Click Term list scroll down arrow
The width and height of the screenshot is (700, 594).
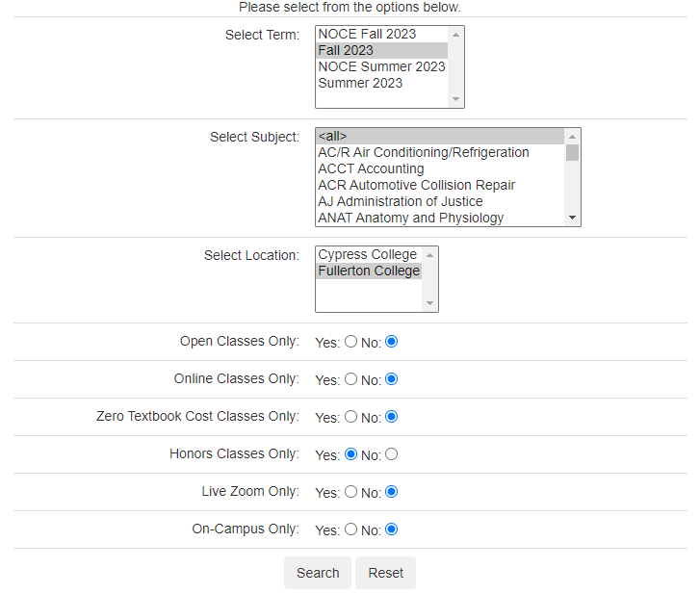click(455, 99)
